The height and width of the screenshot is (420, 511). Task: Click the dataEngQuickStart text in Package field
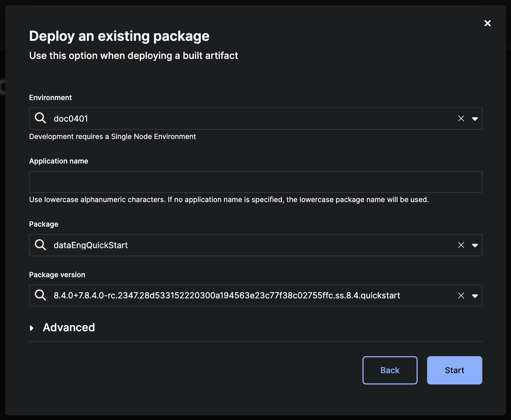(x=91, y=245)
